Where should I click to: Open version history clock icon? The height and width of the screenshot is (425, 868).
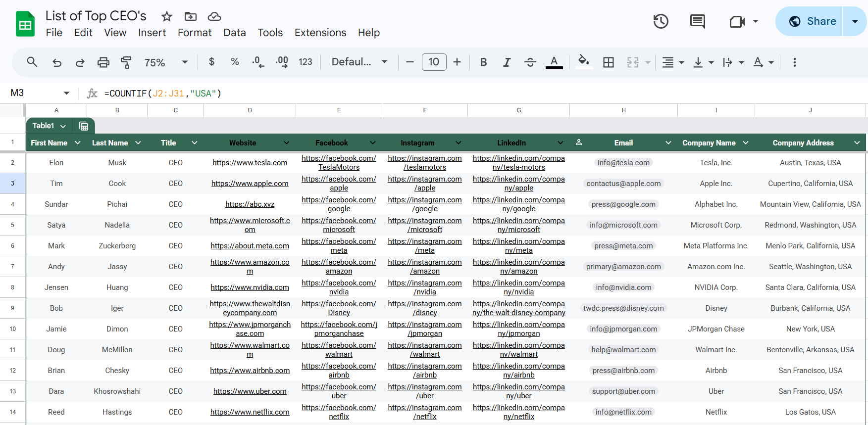(661, 21)
